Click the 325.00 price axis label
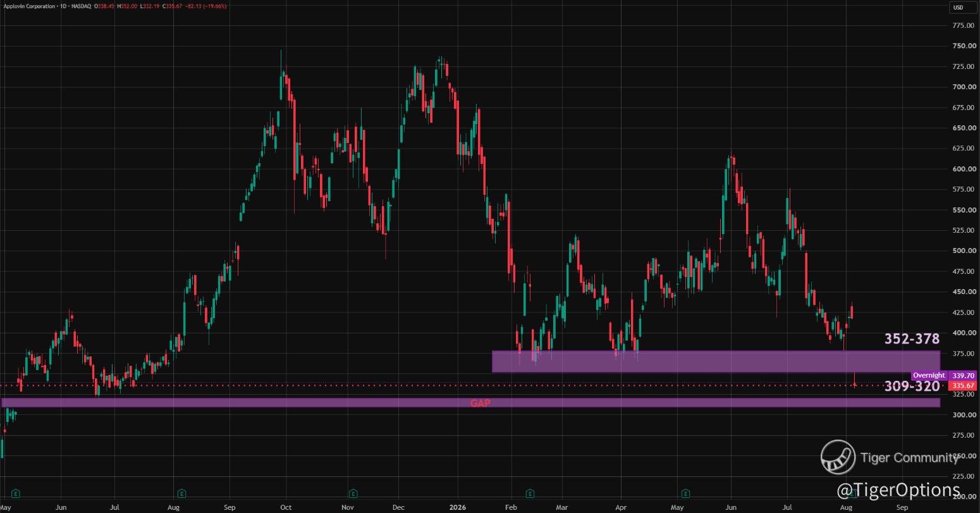Viewport: 980px width, 513px height. point(962,394)
